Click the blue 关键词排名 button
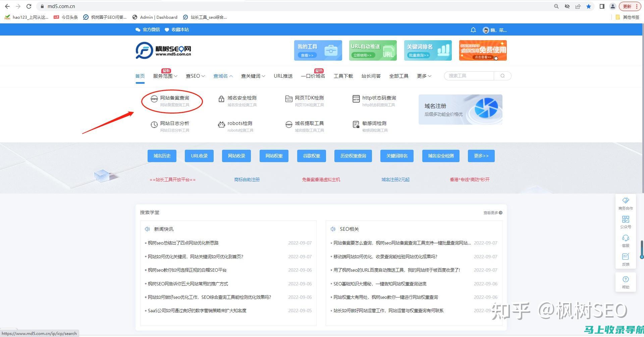The height and width of the screenshot is (337, 644). (x=397, y=156)
